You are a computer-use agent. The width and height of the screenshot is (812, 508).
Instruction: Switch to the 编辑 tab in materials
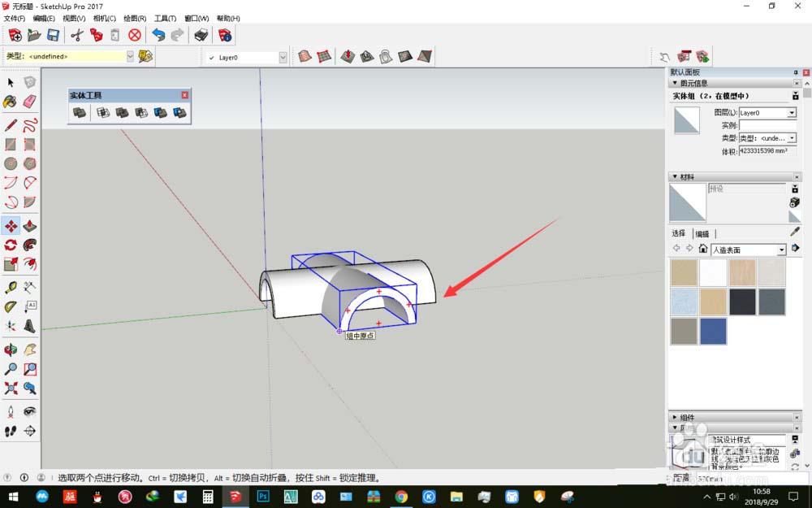click(x=702, y=234)
